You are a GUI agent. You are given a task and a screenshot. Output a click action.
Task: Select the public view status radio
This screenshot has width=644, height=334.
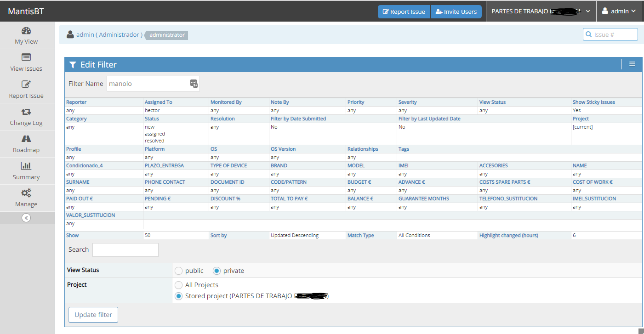coord(179,271)
